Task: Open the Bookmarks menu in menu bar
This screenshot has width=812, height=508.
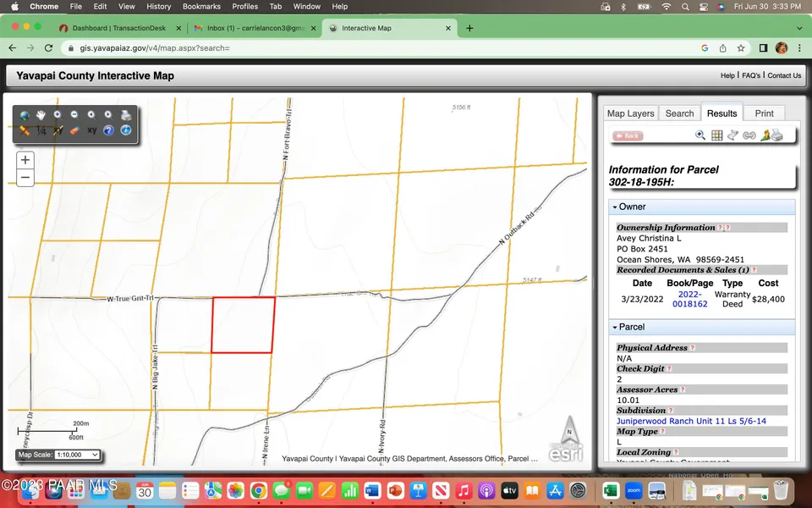Action: 201,6
